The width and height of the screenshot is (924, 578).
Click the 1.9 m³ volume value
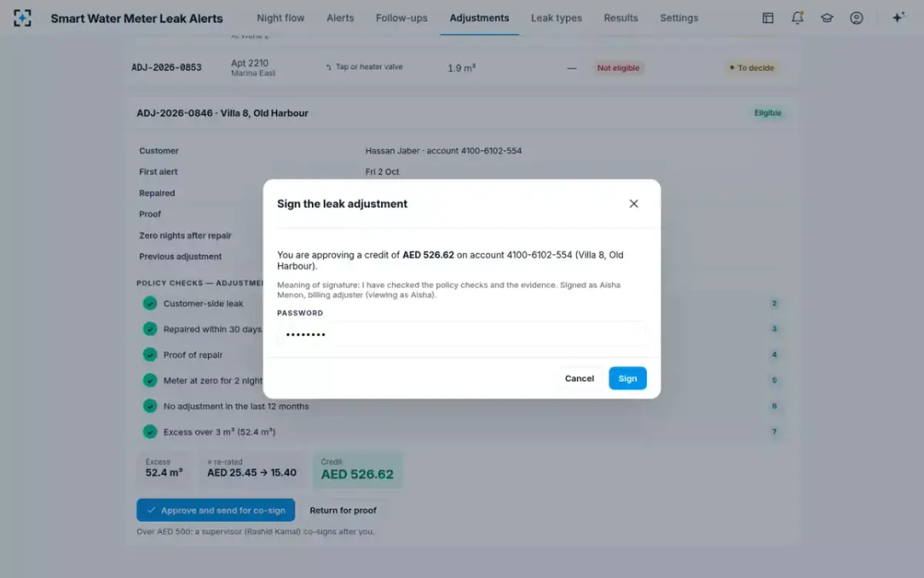click(x=461, y=68)
